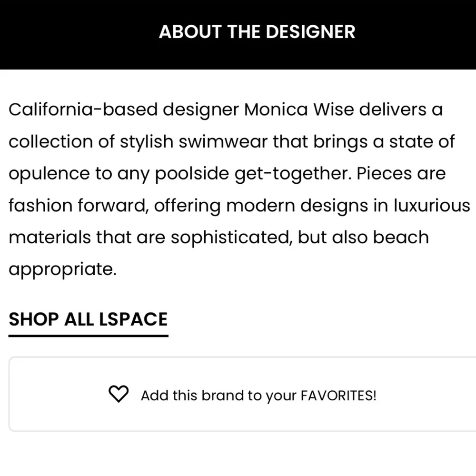Click the word DESIGNER in the black header
The image size is (476, 476).
click(x=310, y=31)
